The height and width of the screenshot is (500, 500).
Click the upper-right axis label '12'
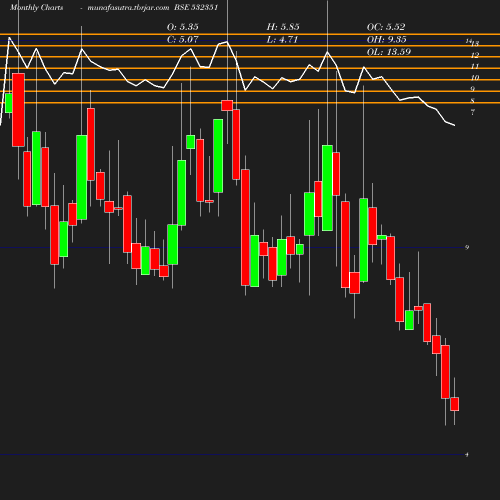(x=475, y=55)
